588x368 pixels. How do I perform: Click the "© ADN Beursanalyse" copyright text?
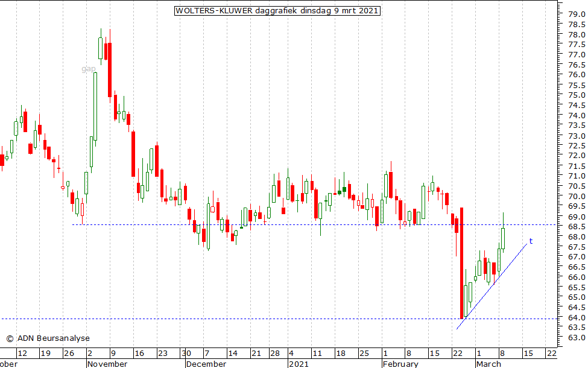point(48,338)
